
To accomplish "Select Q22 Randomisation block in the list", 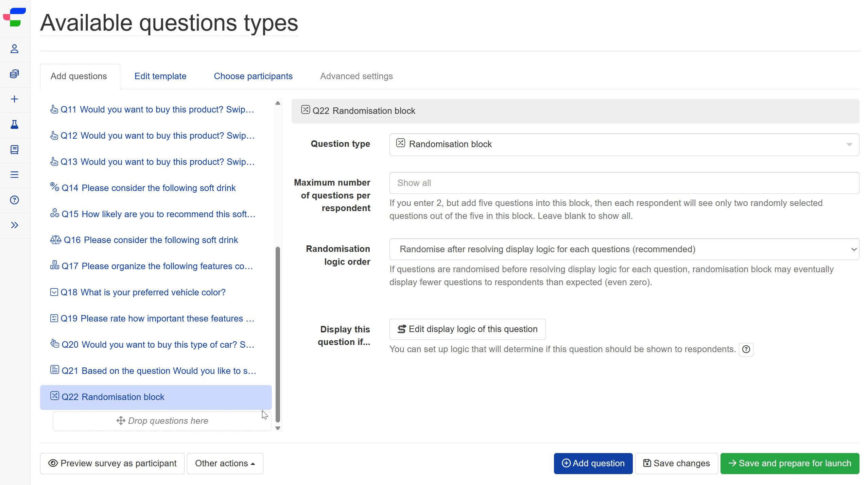I will tap(156, 397).
